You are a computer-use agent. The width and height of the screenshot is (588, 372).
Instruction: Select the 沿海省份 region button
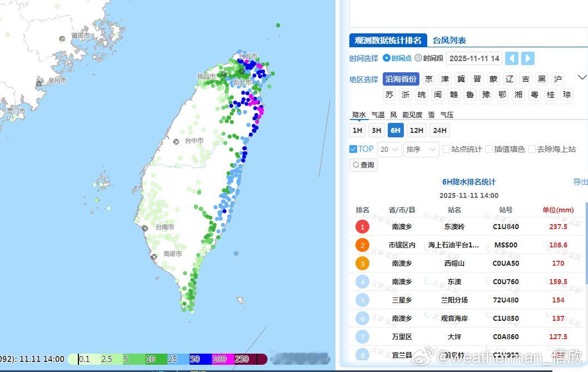click(x=401, y=79)
